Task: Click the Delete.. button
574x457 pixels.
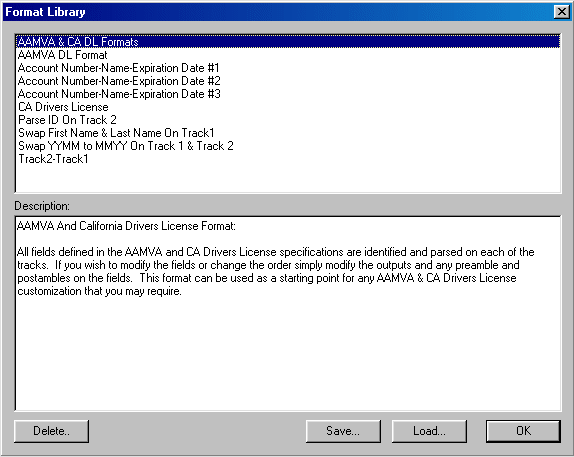Action: coord(51,431)
